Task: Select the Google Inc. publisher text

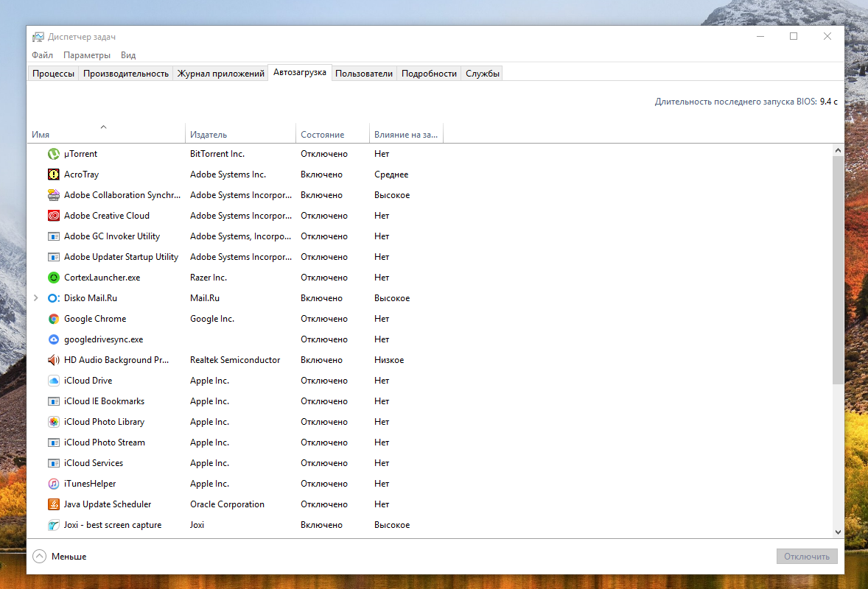Action: click(212, 319)
